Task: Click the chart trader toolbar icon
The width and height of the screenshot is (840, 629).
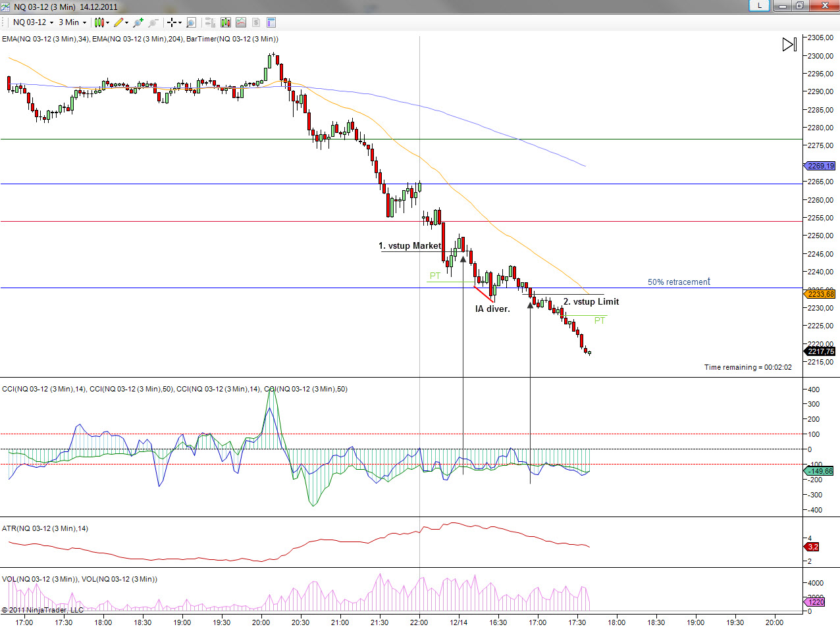Action: (x=210, y=22)
